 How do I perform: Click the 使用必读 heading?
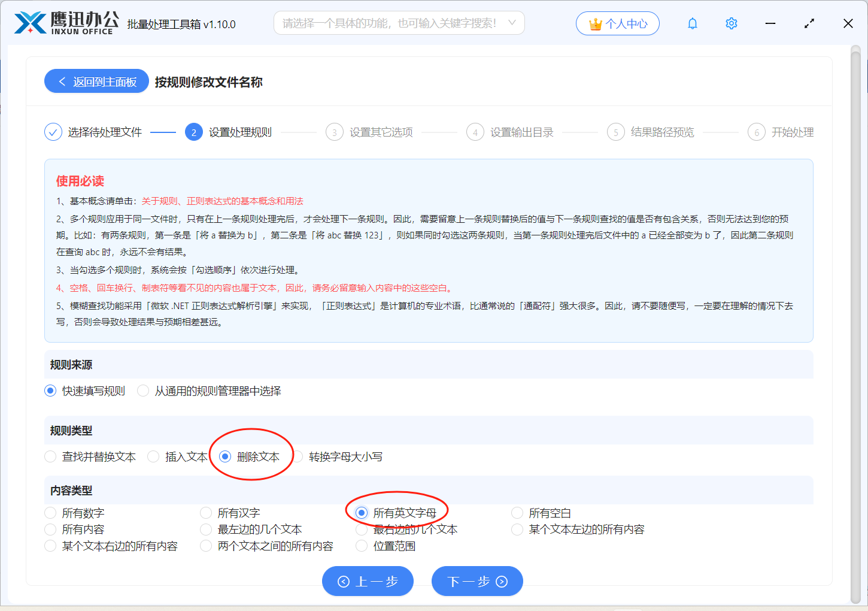tap(80, 180)
